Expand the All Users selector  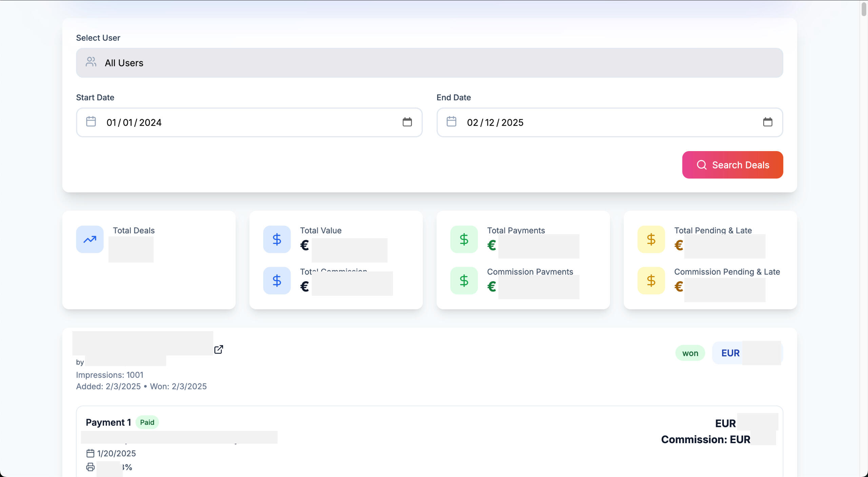tap(429, 63)
